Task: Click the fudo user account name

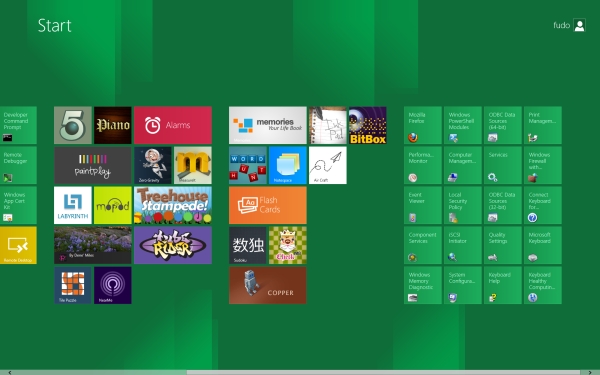Action: point(561,25)
